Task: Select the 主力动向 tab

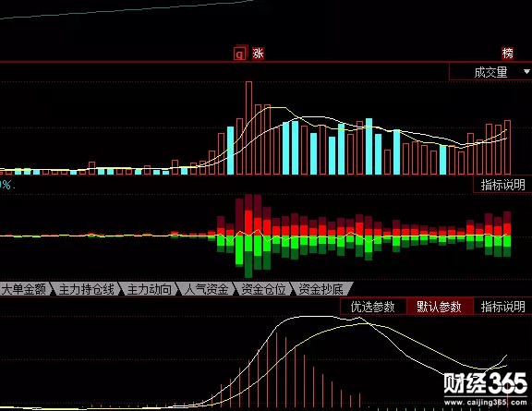Action: click(x=149, y=289)
